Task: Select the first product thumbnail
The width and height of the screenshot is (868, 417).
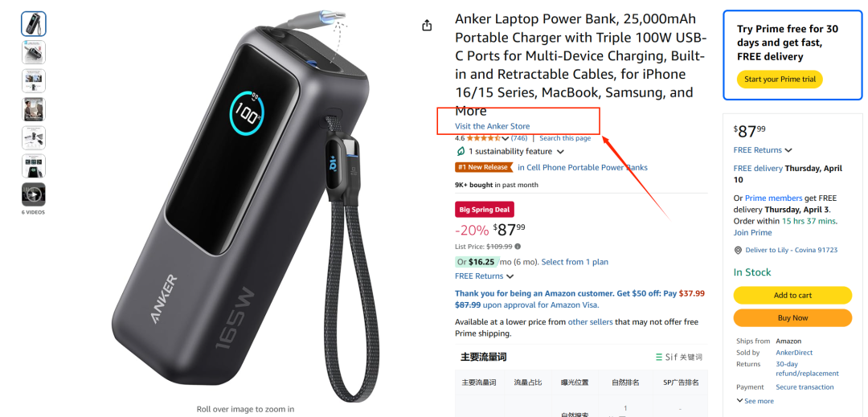Action: [x=33, y=24]
